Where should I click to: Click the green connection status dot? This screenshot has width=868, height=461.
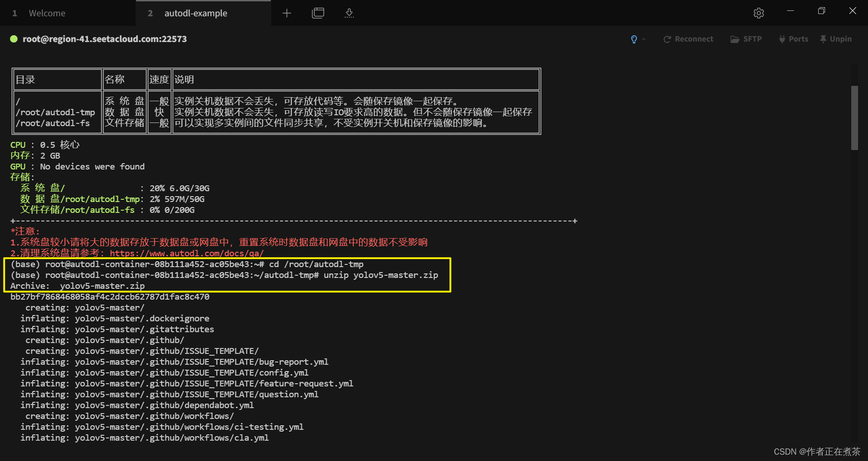tap(14, 39)
